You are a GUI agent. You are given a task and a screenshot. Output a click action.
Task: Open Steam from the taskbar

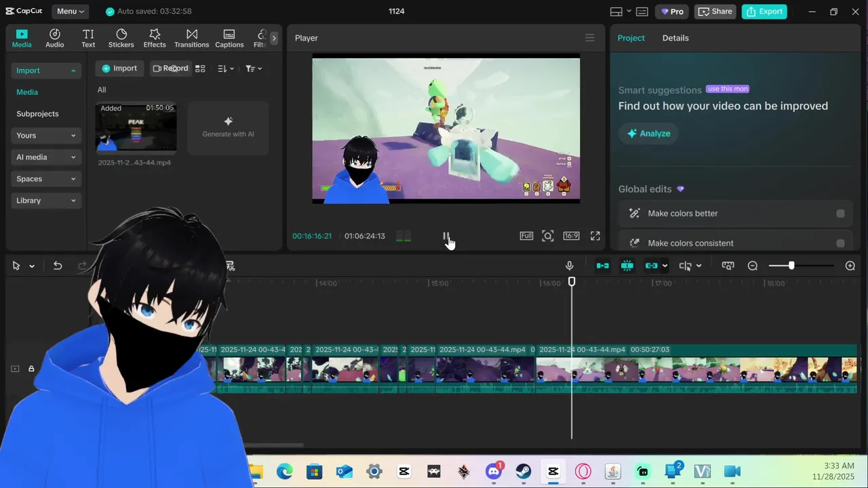click(524, 471)
